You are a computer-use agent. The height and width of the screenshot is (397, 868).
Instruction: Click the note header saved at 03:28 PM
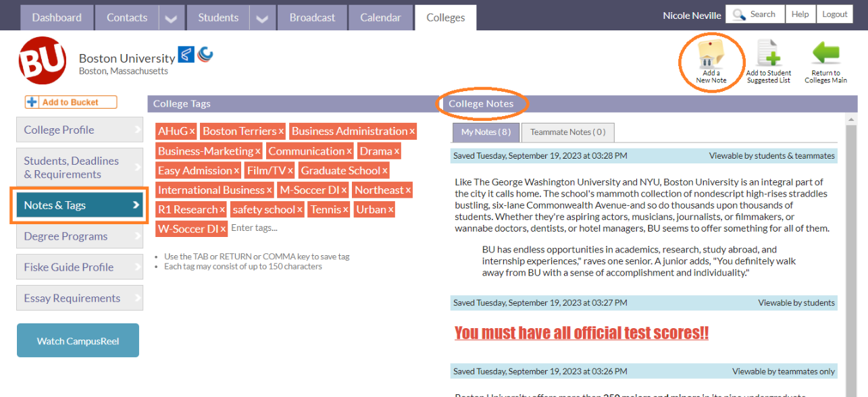click(x=644, y=156)
